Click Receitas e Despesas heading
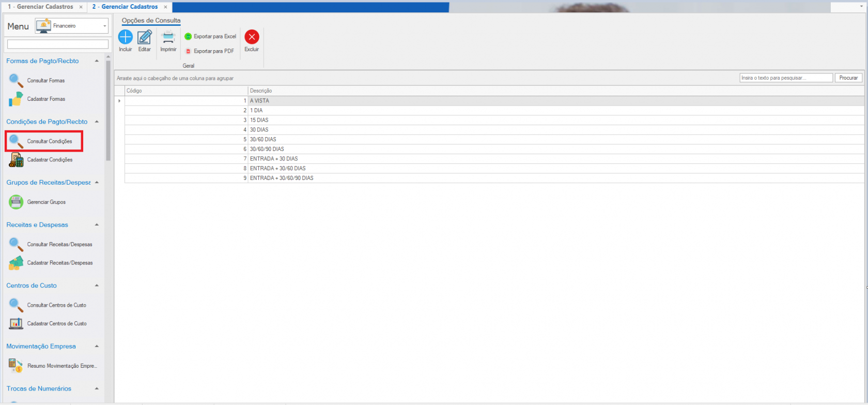This screenshot has height=405, width=868. (x=37, y=225)
